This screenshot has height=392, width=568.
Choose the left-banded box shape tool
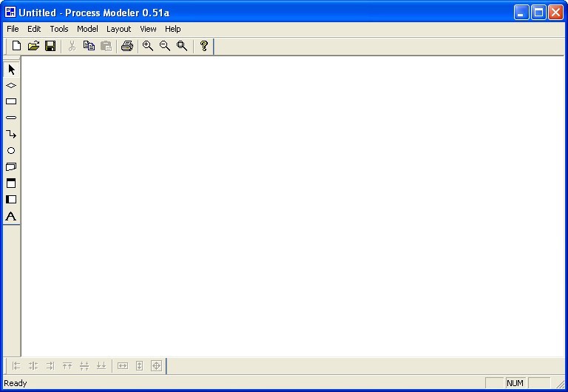(x=11, y=200)
